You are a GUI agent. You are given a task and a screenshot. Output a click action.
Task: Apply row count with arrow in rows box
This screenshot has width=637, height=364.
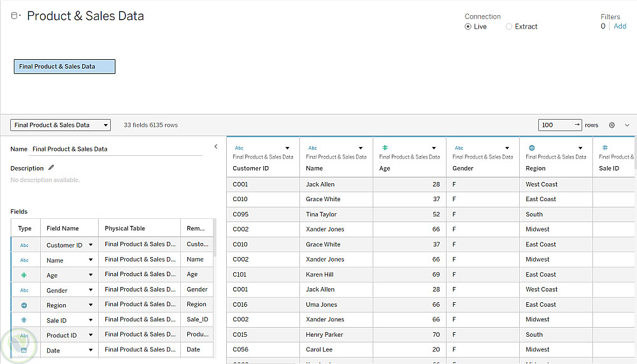pos(577,125)
